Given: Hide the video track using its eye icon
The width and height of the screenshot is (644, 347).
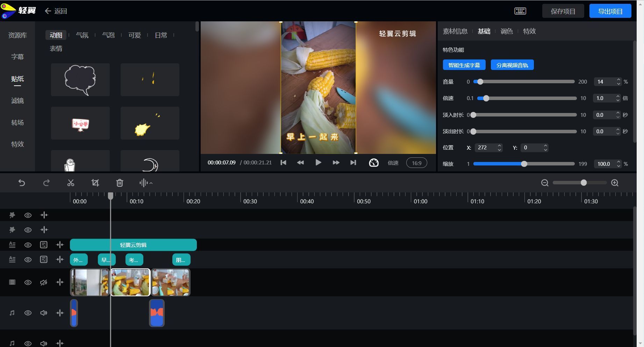Looking at the screenshot, I should [28, 282].
